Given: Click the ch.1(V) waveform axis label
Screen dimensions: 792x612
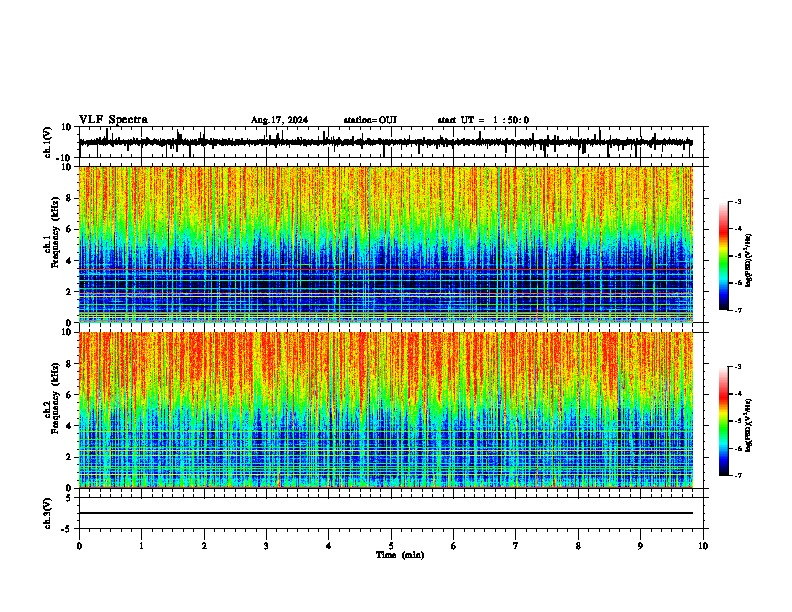Looking at the screenshot, I should [48, 142].
